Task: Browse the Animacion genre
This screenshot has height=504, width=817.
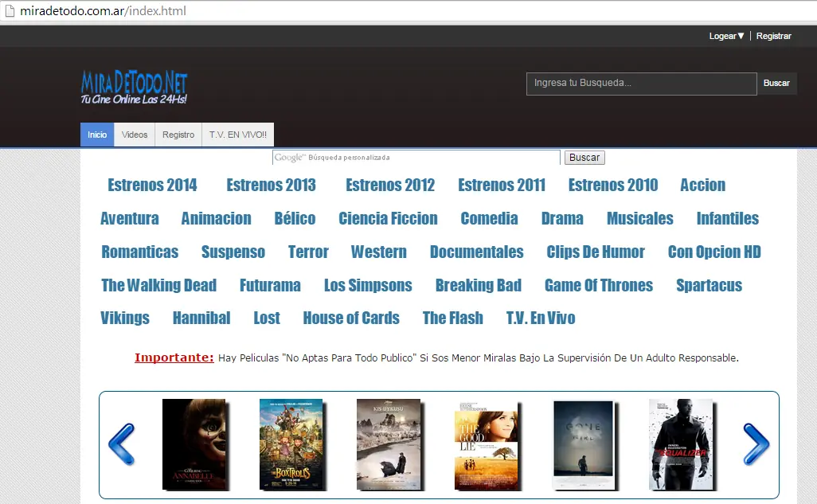Action: point(217,218)
